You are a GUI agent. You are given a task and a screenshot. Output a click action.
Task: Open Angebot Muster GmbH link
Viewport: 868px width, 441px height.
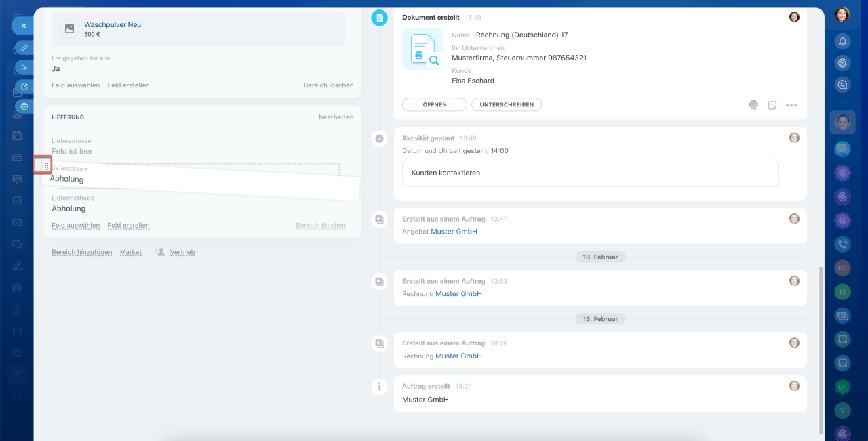454,232
